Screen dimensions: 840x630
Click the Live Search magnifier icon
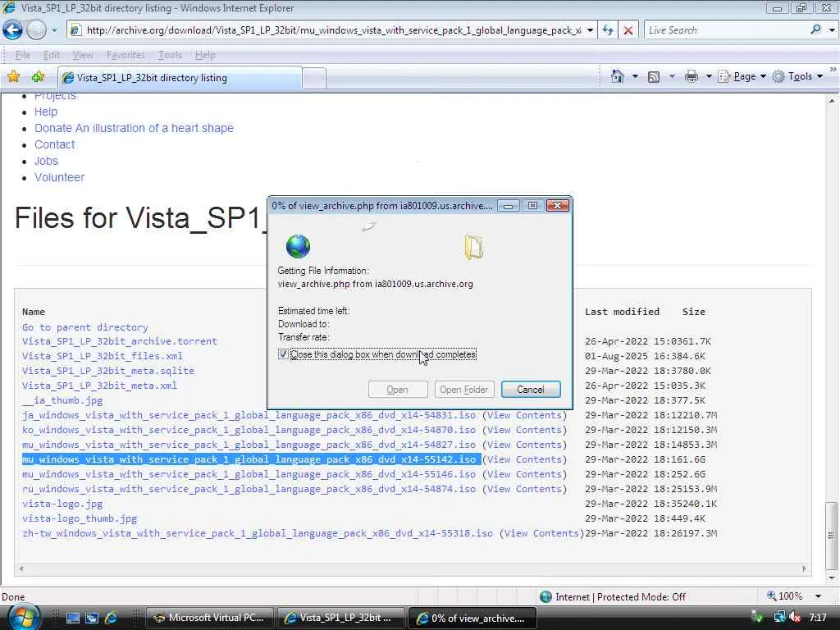[815, 30]
